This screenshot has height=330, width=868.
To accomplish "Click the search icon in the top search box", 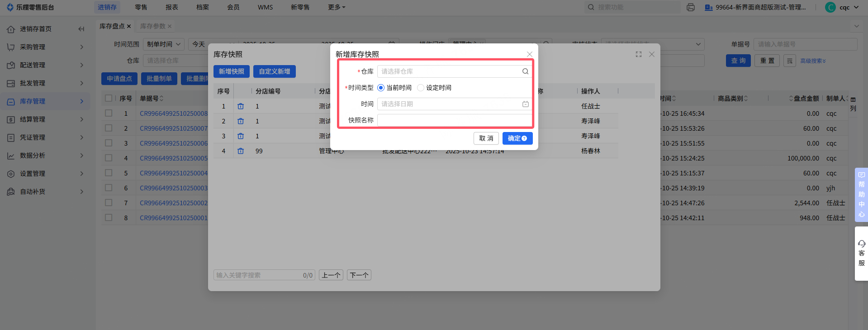I will click(591, 7).
